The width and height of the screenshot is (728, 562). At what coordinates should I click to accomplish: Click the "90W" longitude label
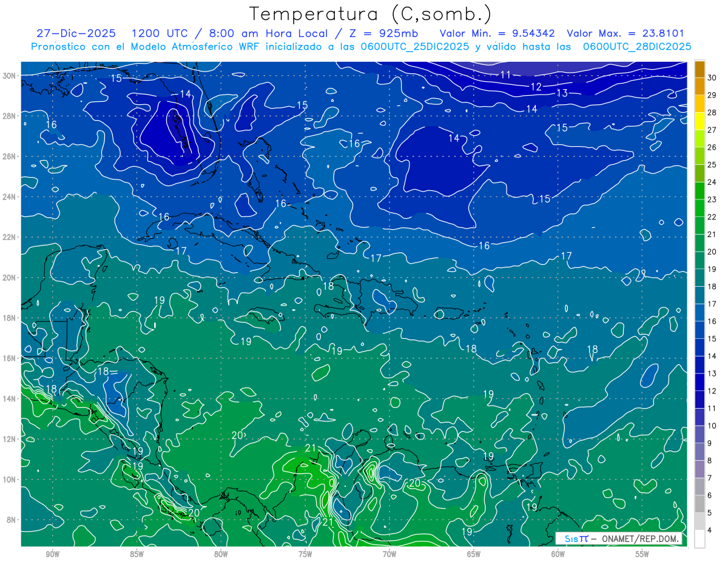(x=53, y=554)
